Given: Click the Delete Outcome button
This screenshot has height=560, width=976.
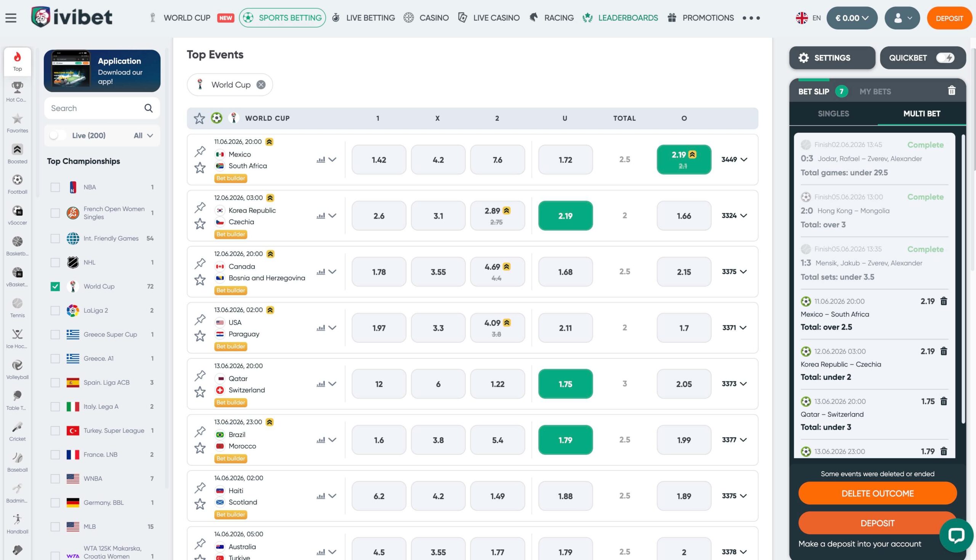Looking at the screenshot, I should click(x=877, y=493).
